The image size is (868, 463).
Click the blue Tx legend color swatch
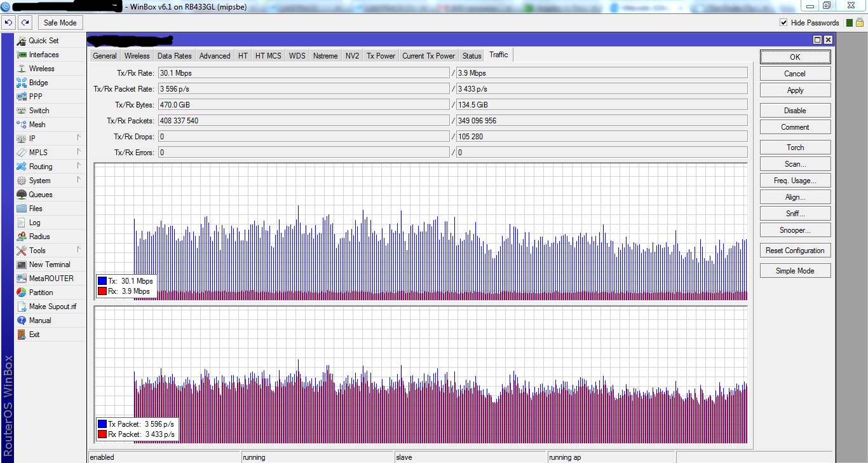[x=102, y=281]
